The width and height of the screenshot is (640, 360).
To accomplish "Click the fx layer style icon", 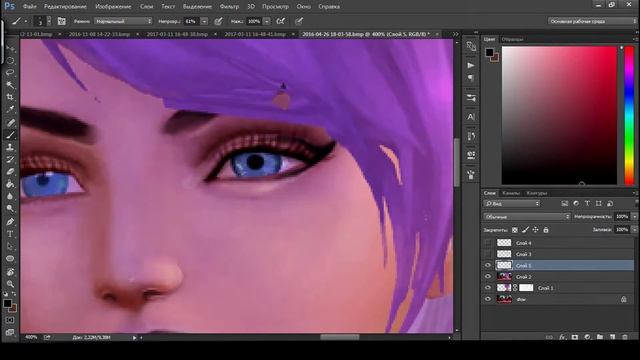I will coord(562,337).
